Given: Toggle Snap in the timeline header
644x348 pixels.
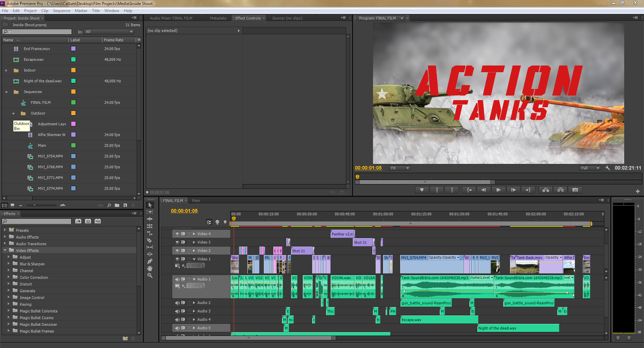Looking at the screenshot, I should pos(209,222).
